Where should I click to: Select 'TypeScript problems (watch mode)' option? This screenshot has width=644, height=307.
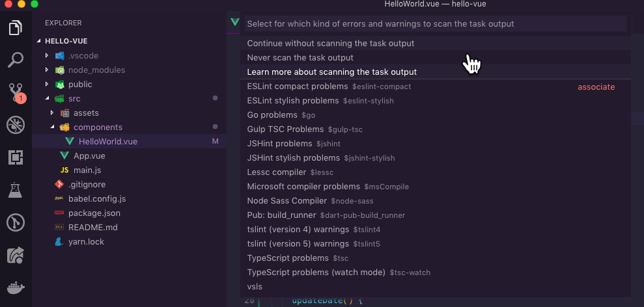316,273
